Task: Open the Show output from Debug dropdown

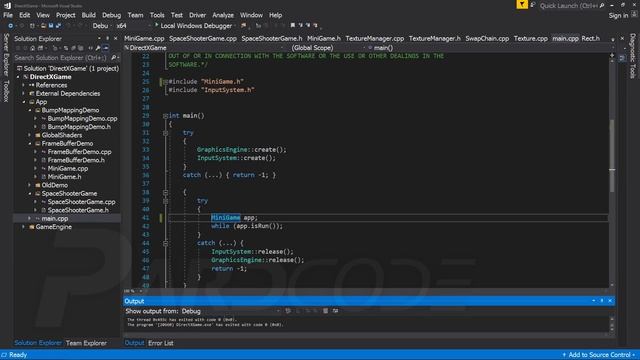Action: coord(231,311)
